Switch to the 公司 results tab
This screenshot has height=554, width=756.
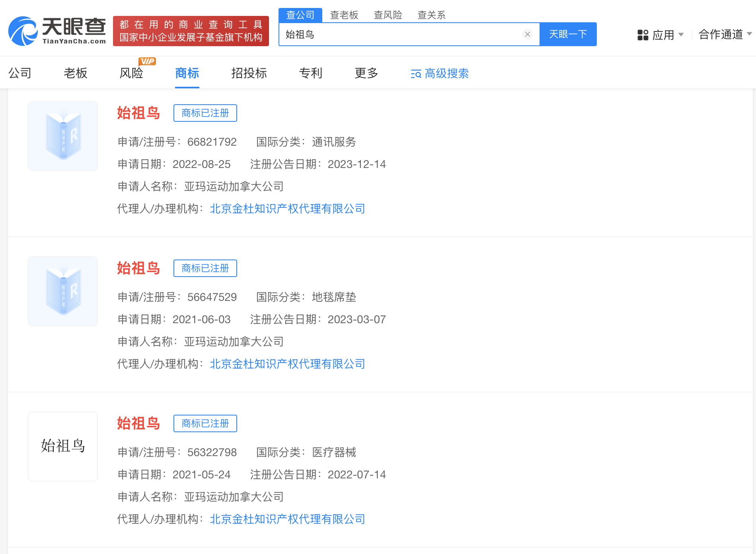(x=20, y=73)
